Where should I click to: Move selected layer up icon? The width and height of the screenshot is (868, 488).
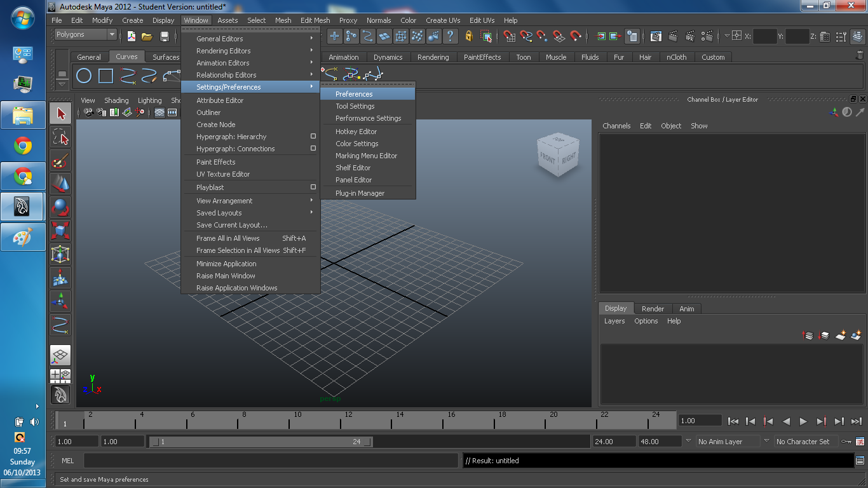[x=808, y=335]
